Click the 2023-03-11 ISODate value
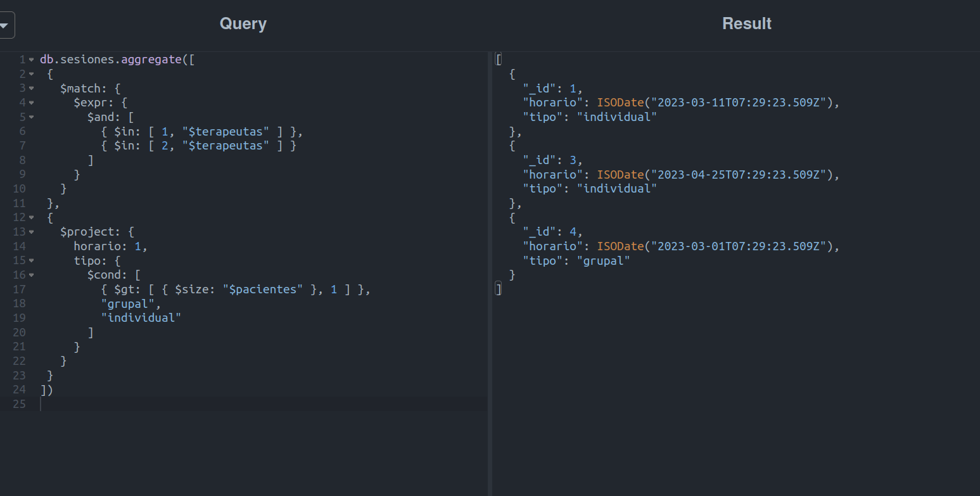 point(715,103)
